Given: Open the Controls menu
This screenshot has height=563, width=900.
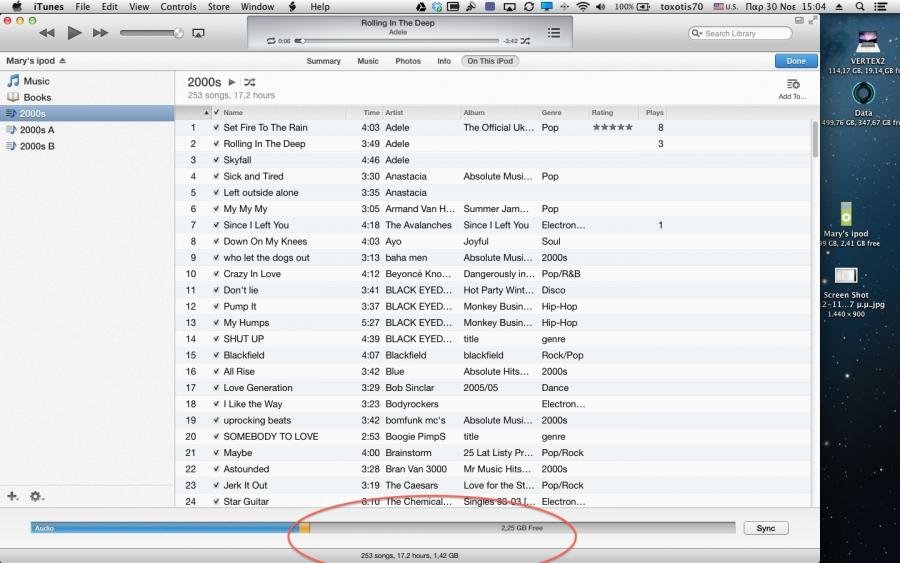Looking at the screenshot, I should point(178,7).
